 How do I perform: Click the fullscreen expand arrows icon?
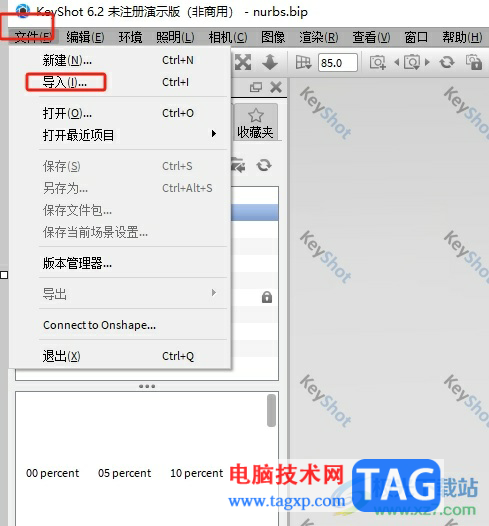[x=243, y=62]
